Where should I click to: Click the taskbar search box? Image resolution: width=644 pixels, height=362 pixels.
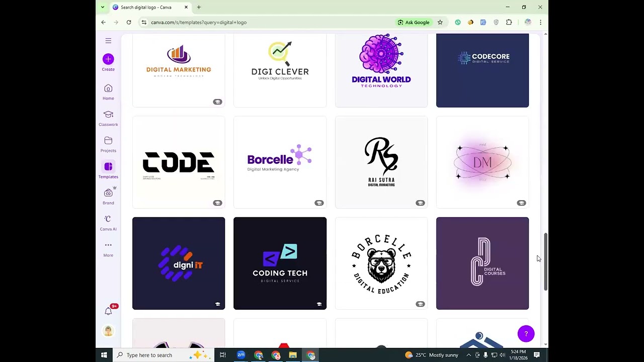pos(163,355)
